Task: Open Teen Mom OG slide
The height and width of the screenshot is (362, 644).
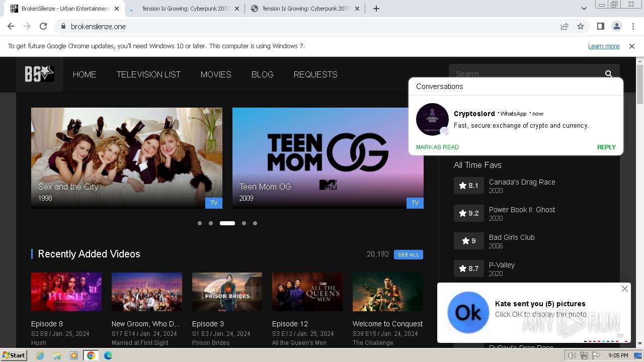Action: 328,158
